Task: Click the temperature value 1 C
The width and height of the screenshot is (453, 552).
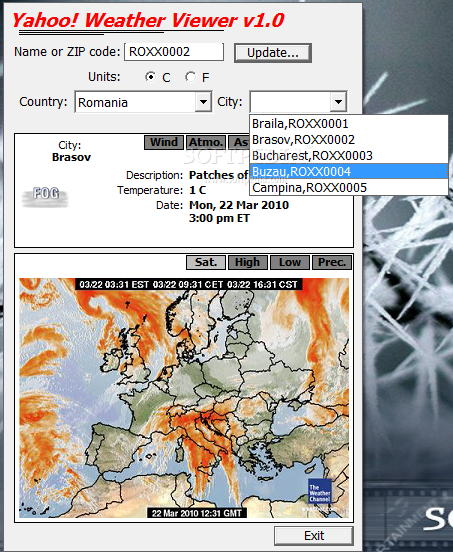Action: click(197, 190)
